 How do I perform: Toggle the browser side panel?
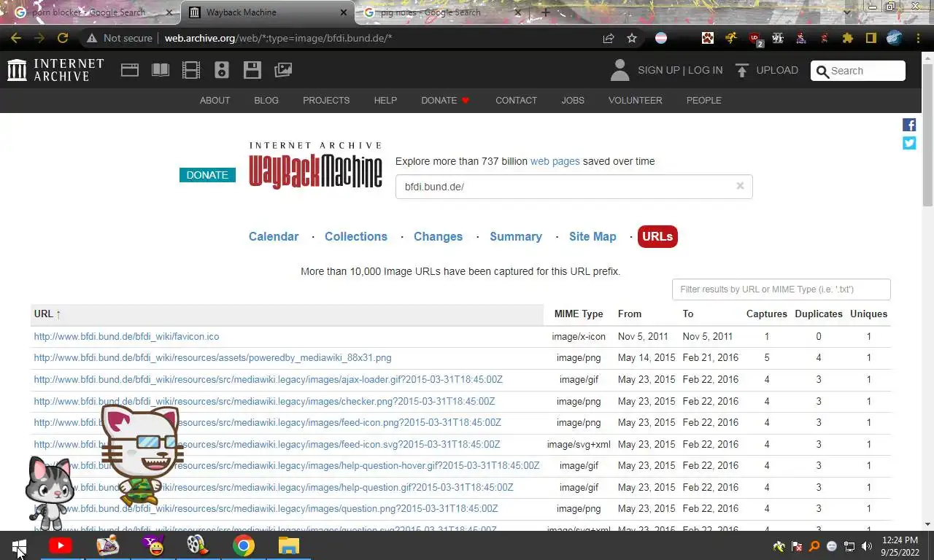pyautogui.click(x=871, y=38)
